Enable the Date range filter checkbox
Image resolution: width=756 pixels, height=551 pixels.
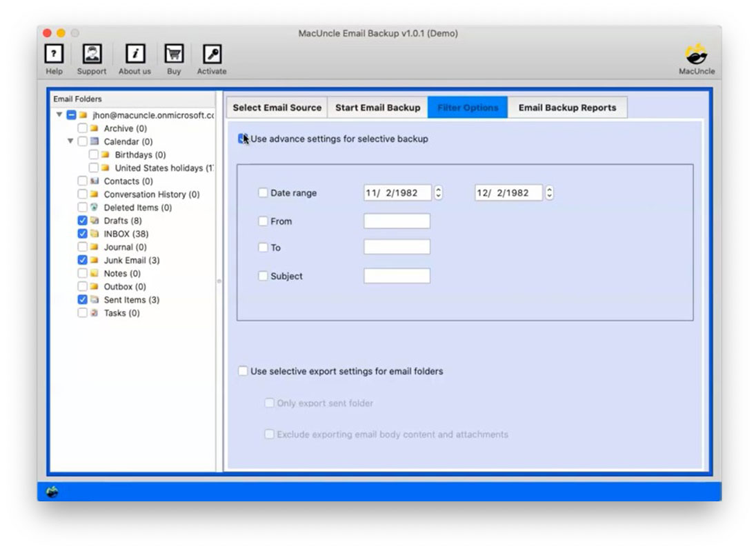point(263,193)
